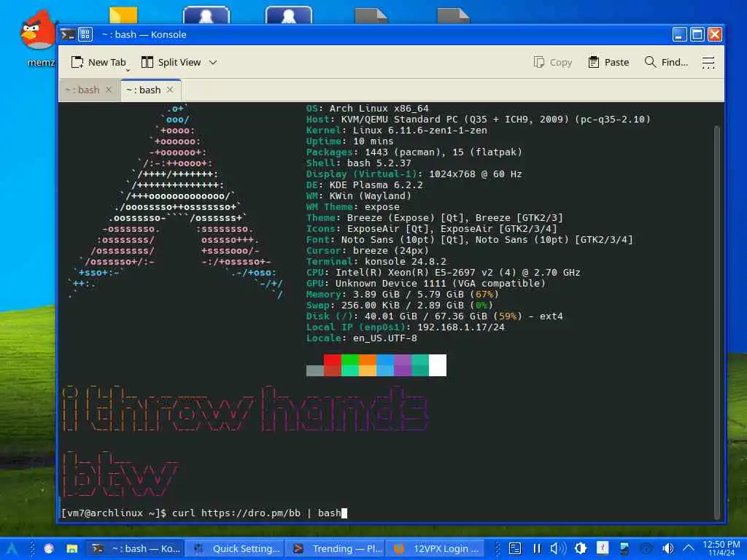Viewport: 747px width, 560px height.
Task: Open the brightness tray icon
Action: pyautogui.click(x=580, y=548)
